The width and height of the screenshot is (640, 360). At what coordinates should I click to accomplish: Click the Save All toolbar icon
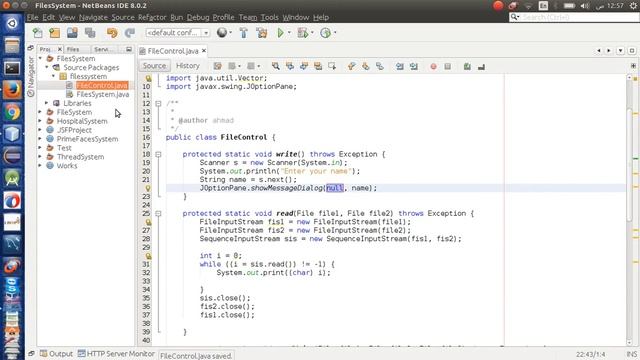click(90, 33)
